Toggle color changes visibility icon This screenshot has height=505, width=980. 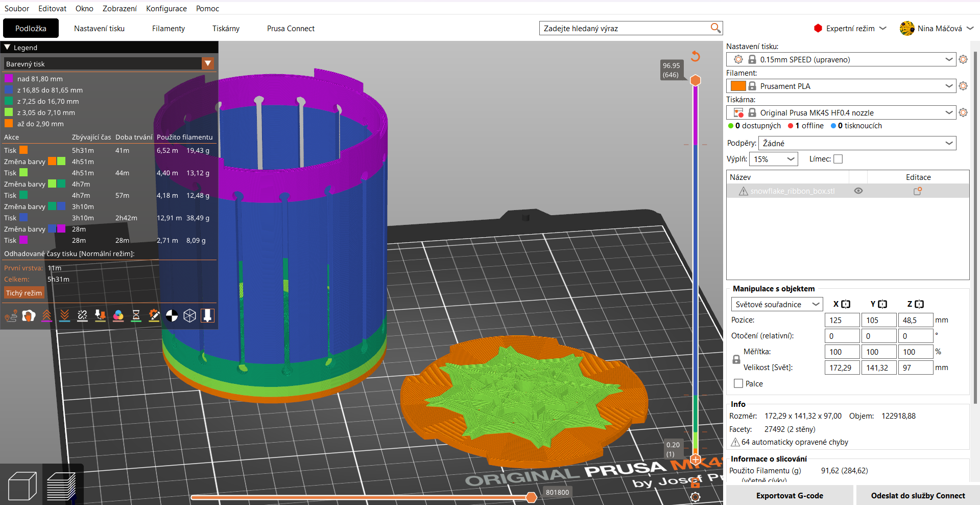[118, 316]
